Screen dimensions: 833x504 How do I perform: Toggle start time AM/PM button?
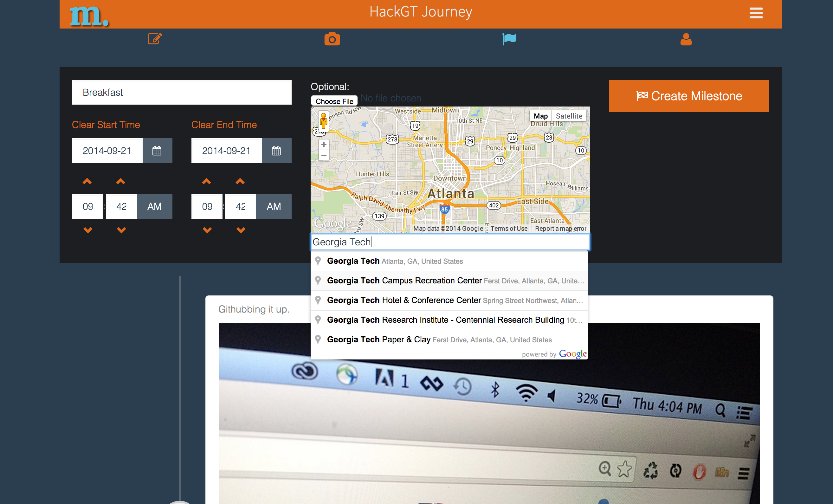tap(154, 207)
